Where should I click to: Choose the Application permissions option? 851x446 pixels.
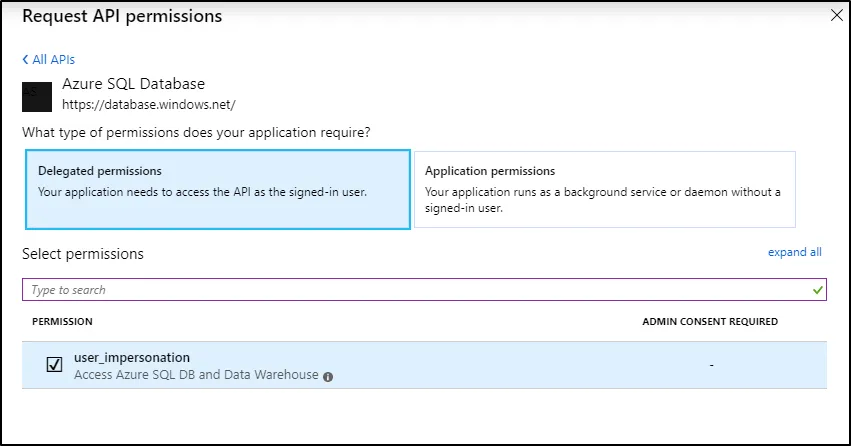604,189
